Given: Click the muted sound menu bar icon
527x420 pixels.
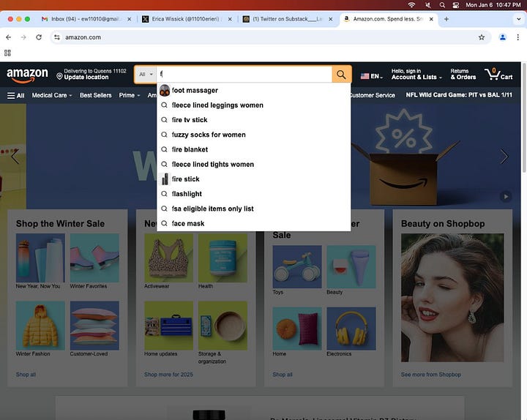Looking at the screenshot, I should coord(428,5).
